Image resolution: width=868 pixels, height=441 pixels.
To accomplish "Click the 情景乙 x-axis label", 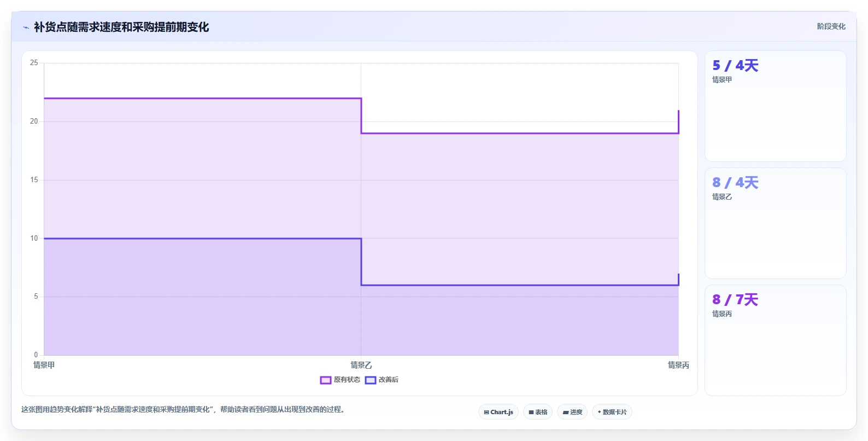I will click(361, 365).
